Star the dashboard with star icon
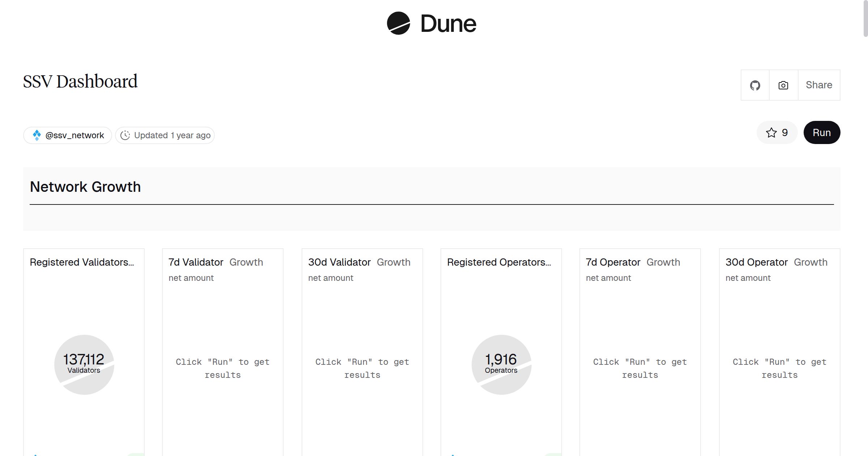Screen dimensions: 868x456 click(771, 133)
